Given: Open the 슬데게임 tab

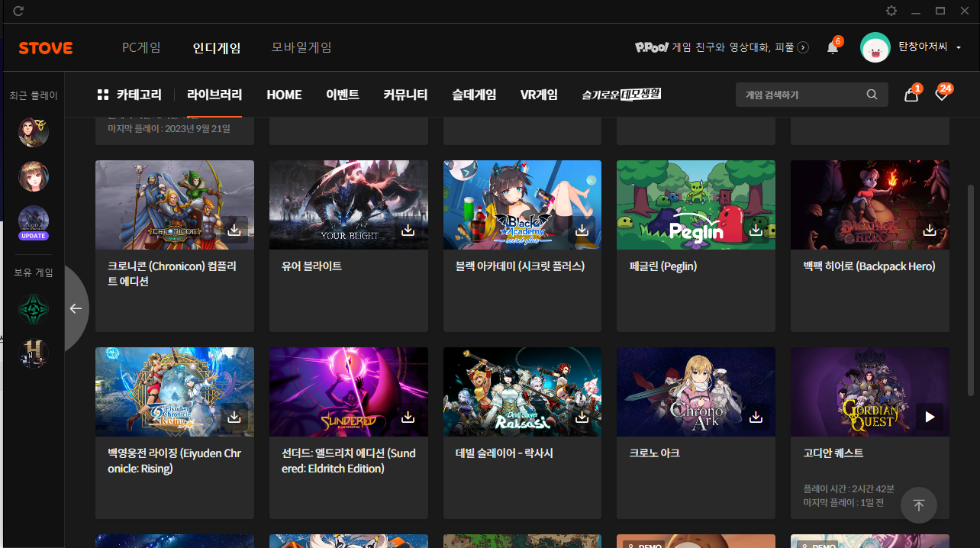Looking at the screenshot, I should click(x=474, y=95).
